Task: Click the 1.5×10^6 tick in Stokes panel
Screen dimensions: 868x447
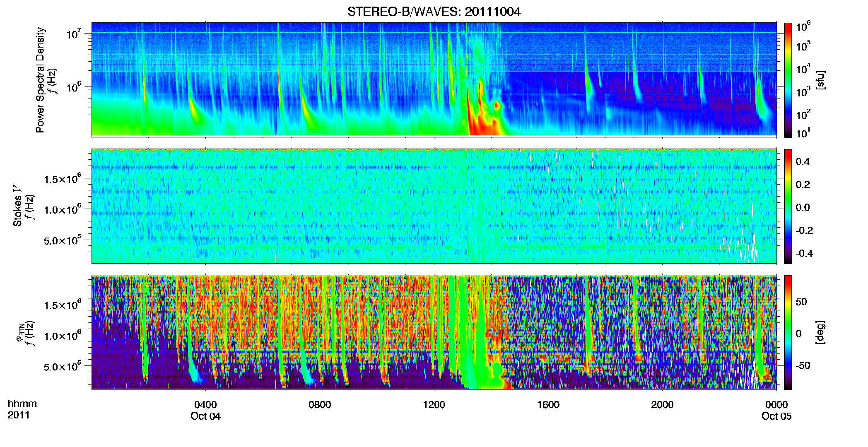Action: tap(63, 179)
